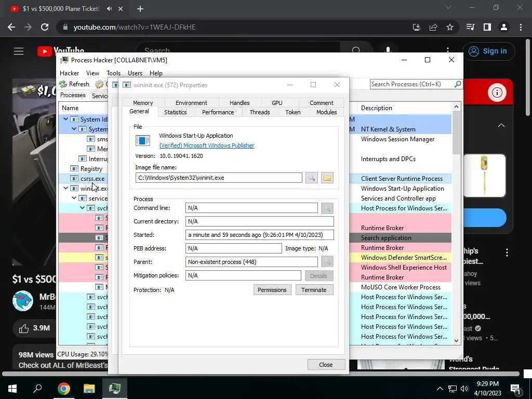Click the Permissions button
This screenshot has width=532, height=399.
[272, 290]
